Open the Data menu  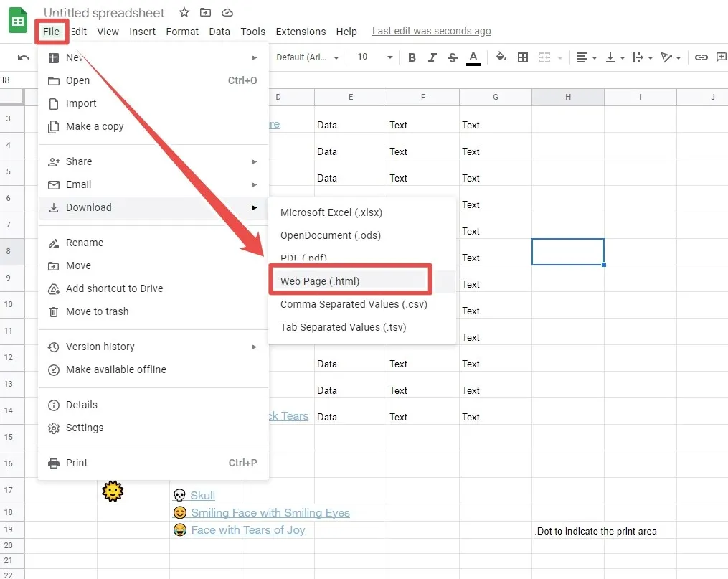[219, 32]
